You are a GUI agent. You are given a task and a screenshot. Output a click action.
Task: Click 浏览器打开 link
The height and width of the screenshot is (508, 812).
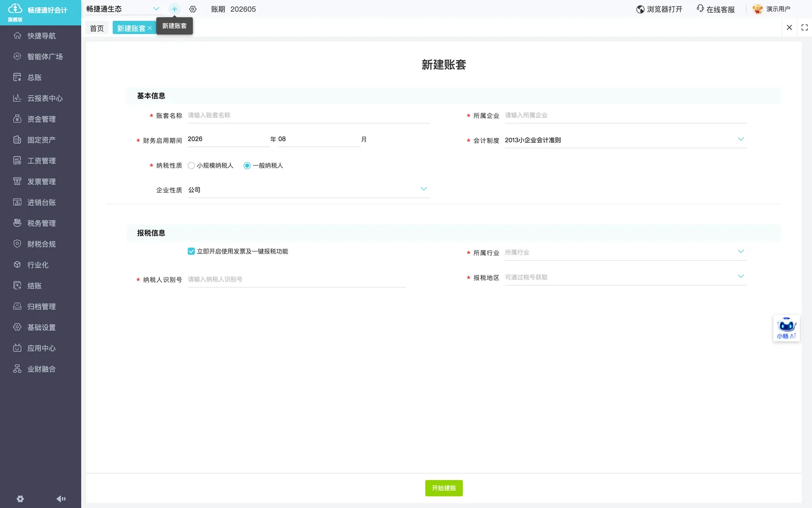(659, 9)
